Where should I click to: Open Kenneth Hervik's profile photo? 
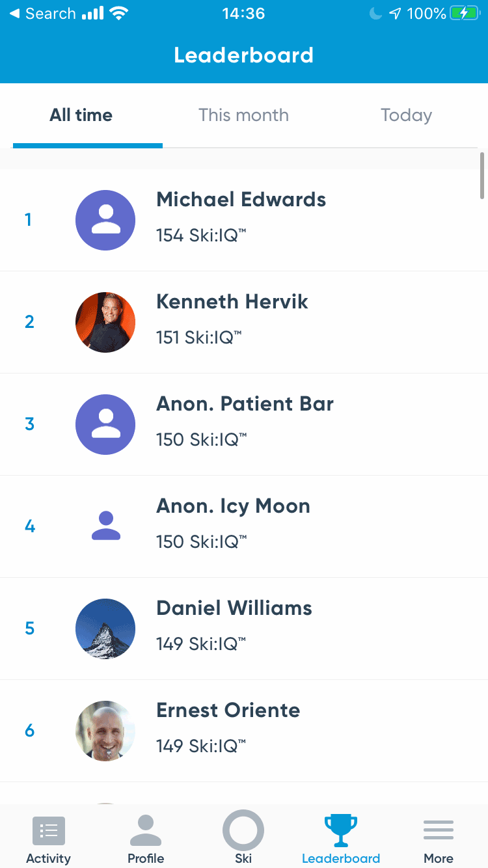click(x=105, y=322)
